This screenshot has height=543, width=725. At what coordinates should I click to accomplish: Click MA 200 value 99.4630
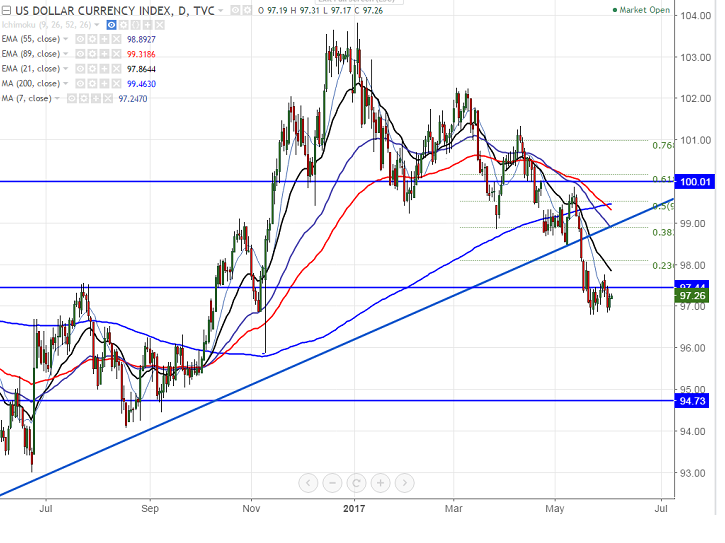coord(141,84)
